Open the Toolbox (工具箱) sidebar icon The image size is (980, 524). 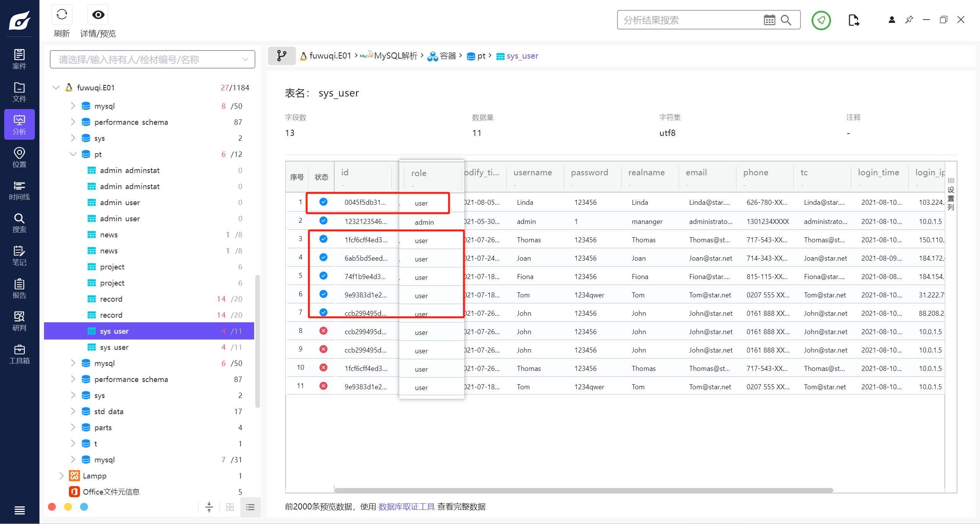coord(19,354)
